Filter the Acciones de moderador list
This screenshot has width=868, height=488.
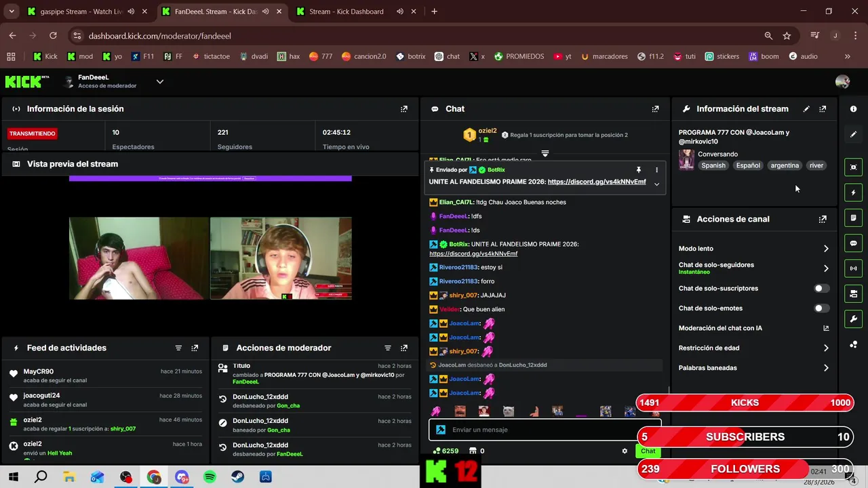(387, 348)
